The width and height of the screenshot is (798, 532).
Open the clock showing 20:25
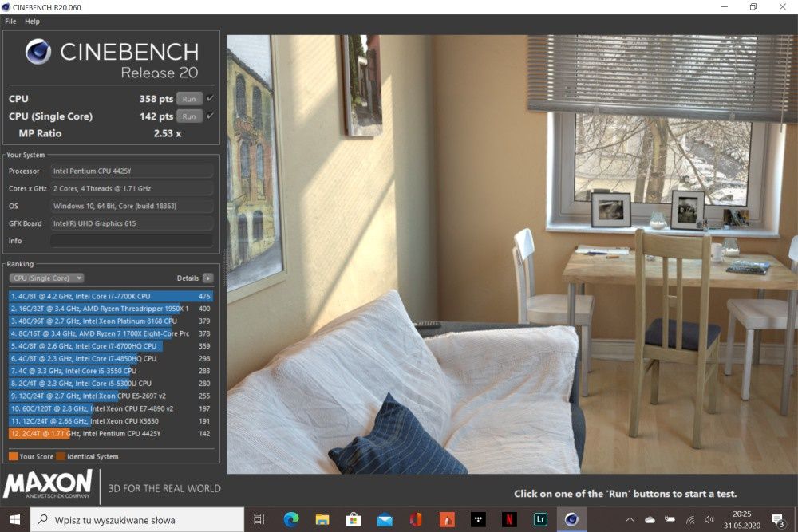click(742, 519)
